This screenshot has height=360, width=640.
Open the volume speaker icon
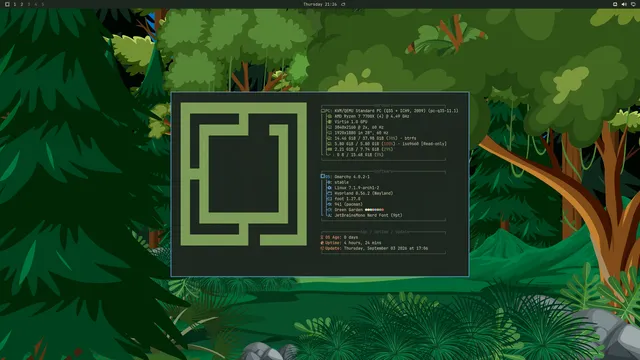pos(624,4)
